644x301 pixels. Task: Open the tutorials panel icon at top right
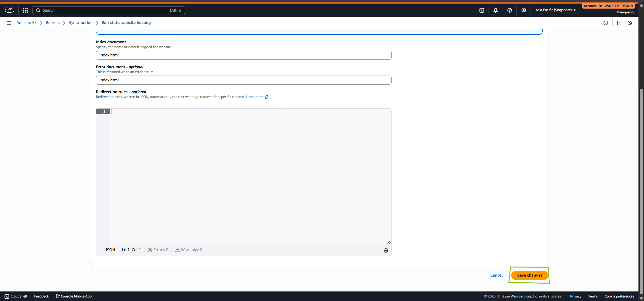point(619,23)
